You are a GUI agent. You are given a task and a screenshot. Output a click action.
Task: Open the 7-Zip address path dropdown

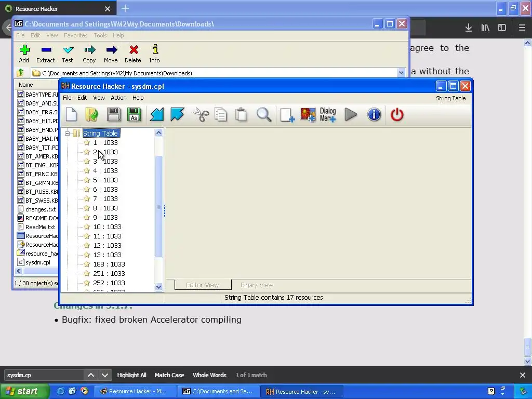click(x=401, y=73)
